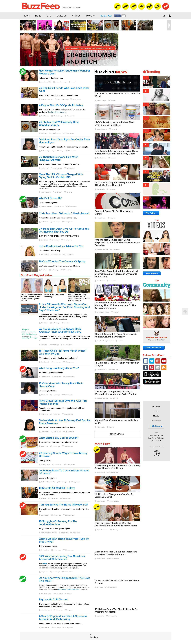Open the red trending arrow badge in header
The image size is (191, 644).
click(166, 6)
